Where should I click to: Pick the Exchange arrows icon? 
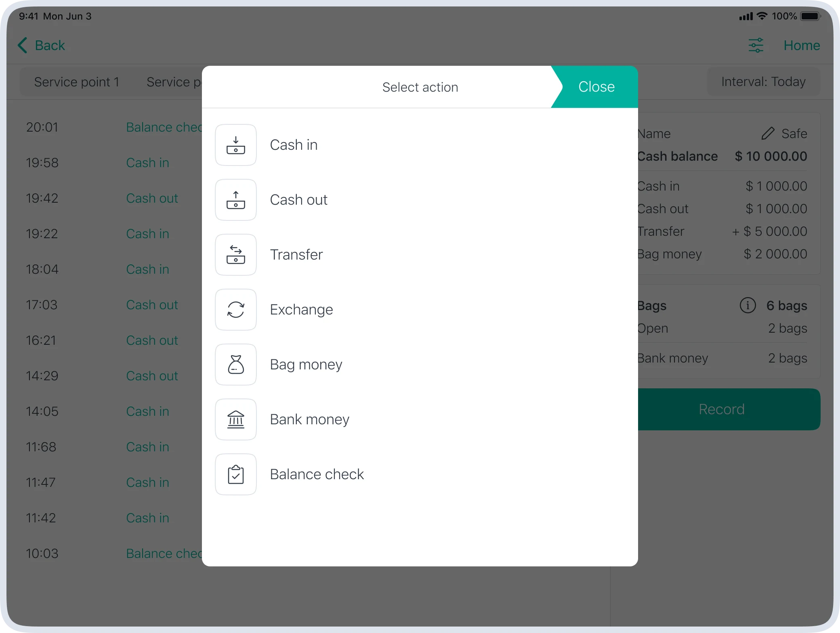(x=236, y=310)
